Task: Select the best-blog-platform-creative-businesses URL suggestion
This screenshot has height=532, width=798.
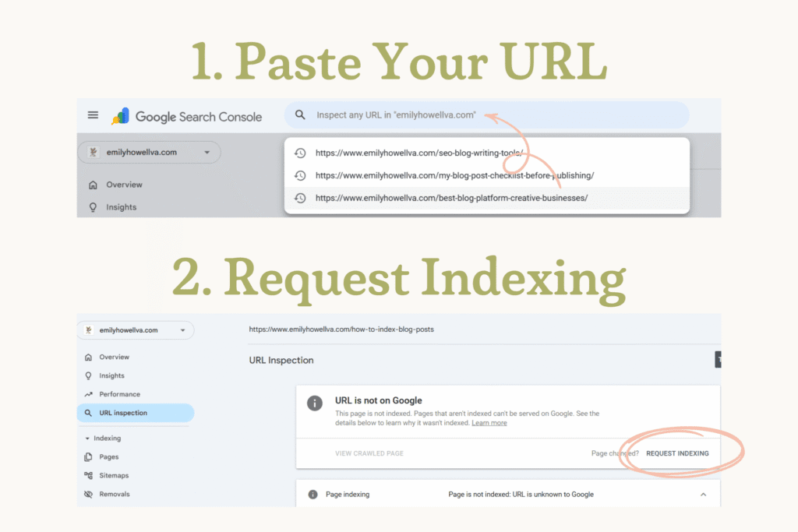Action: click(x=487, y=198)
